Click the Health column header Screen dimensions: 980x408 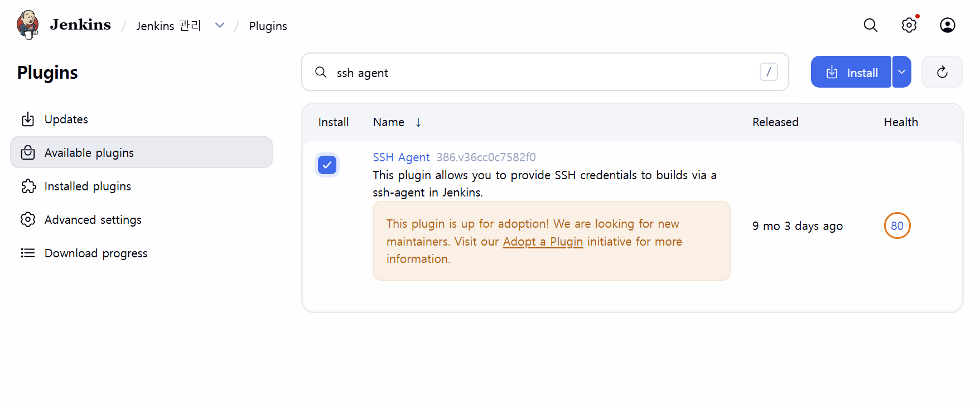901,122
